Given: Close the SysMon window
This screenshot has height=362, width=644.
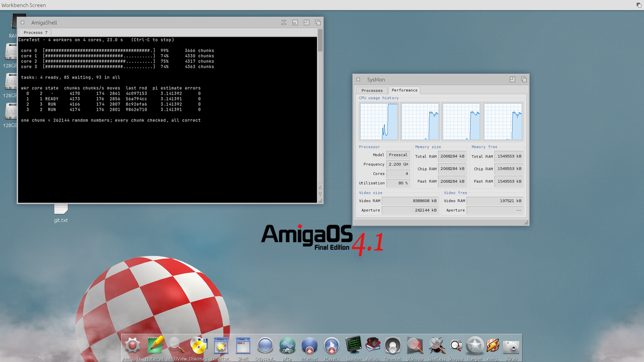Looking at the screenshot, I should (359, 79).
